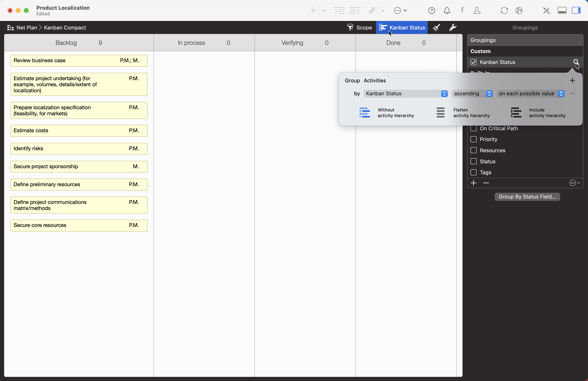Click the help question mark icon
Image resolution: width=588 pixels, height=381 pixels.
pos(431,11)
